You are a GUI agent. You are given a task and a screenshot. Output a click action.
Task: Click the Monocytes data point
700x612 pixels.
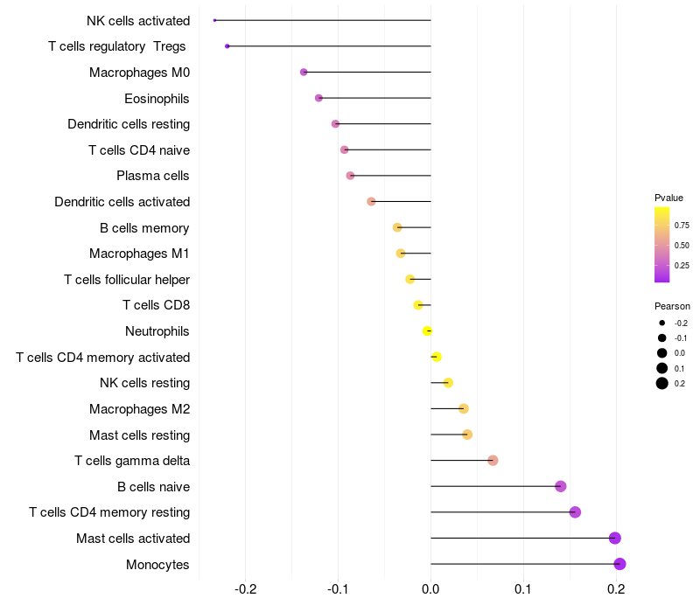click(619, 564)
